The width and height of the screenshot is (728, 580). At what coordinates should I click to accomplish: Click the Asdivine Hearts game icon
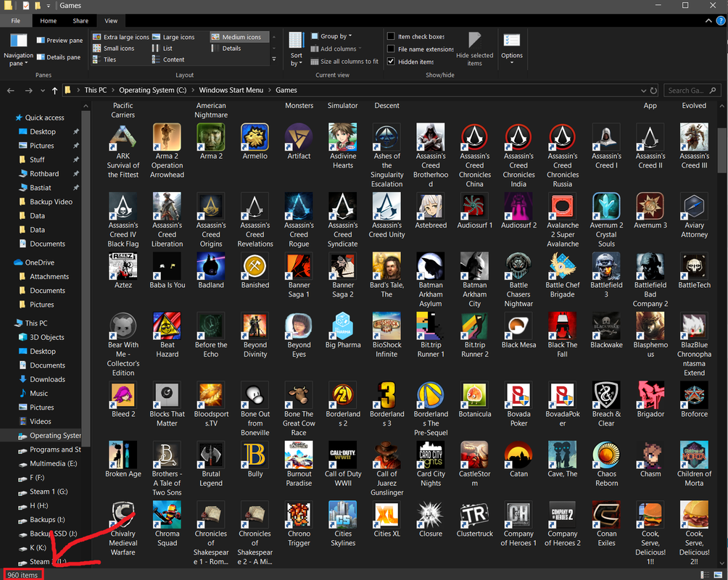coord(343,137)
